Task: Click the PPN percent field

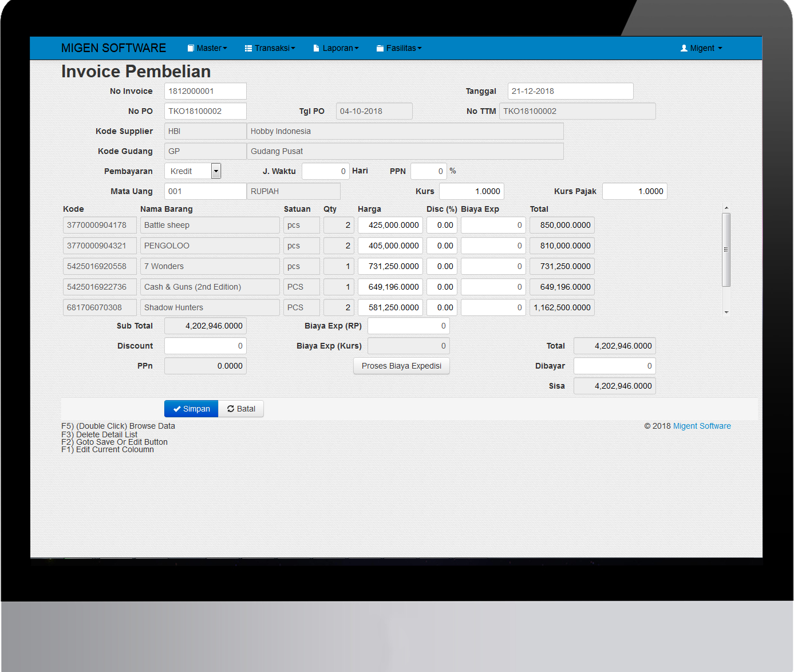Action: pos(429,171)
